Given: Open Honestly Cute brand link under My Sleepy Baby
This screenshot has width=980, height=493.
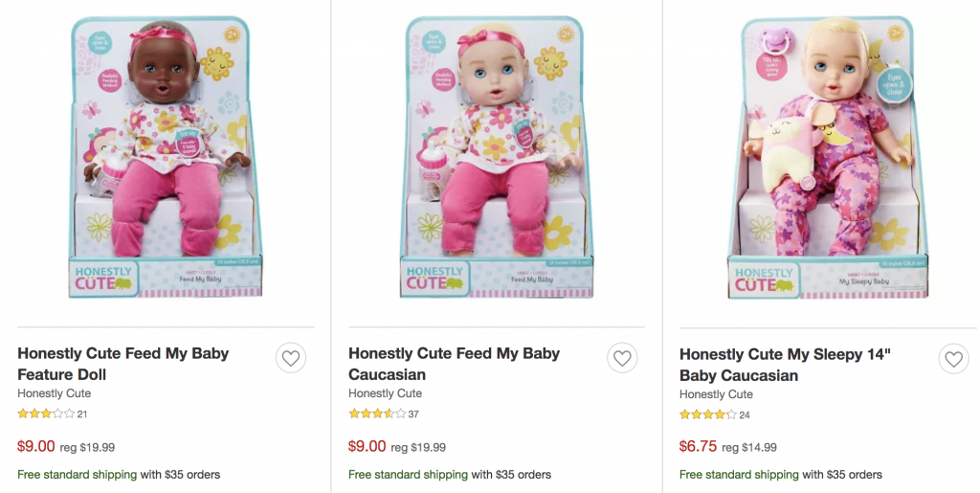Looking at the screenshot, I should point(716,394).
